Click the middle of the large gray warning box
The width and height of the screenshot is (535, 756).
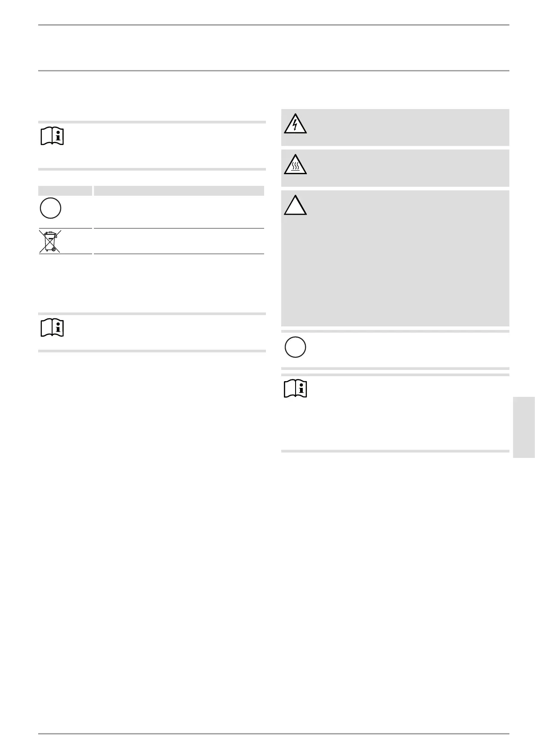(395, 258)
